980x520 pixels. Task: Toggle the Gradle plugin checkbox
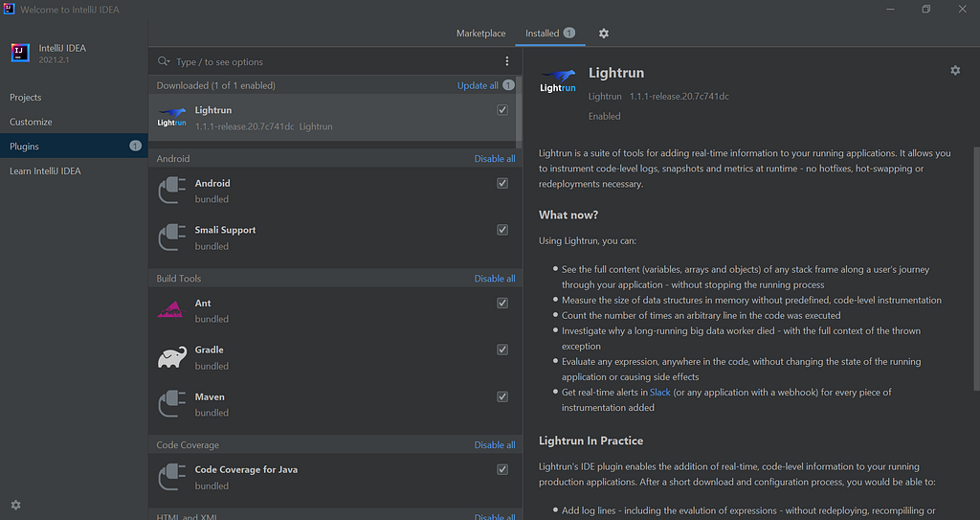click(x=502, y=350)
